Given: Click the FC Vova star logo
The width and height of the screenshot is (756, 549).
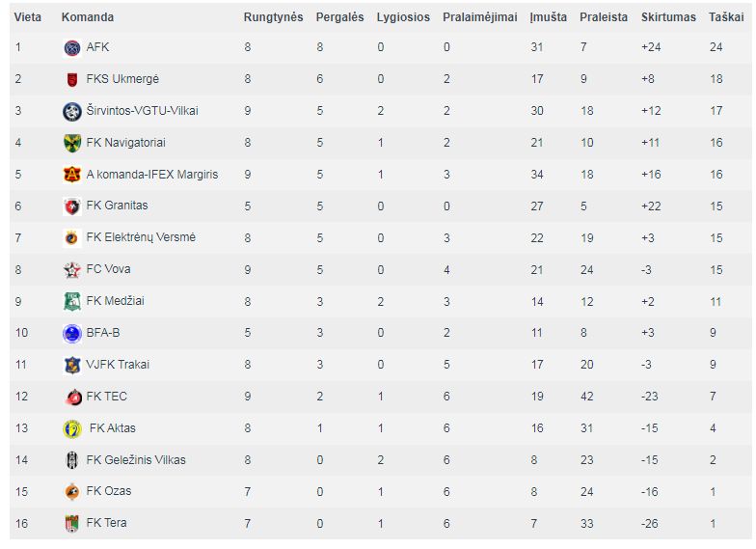Looking at the screenshot, I should pyautogui.click(x=71, y=270).
